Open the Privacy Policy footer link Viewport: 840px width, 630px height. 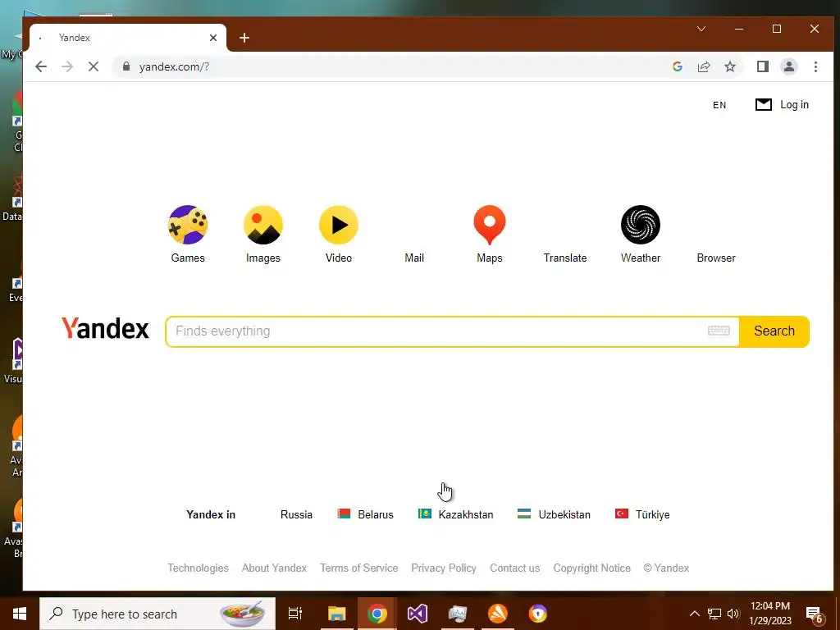(x=444, y=568)
